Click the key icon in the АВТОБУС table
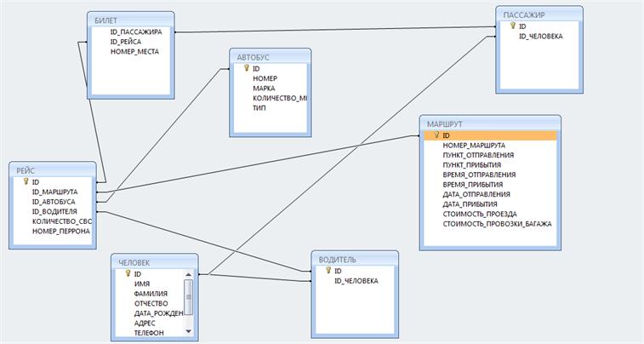Image resolution: width=644 pixels, height=344 pixels. point(246,68)
